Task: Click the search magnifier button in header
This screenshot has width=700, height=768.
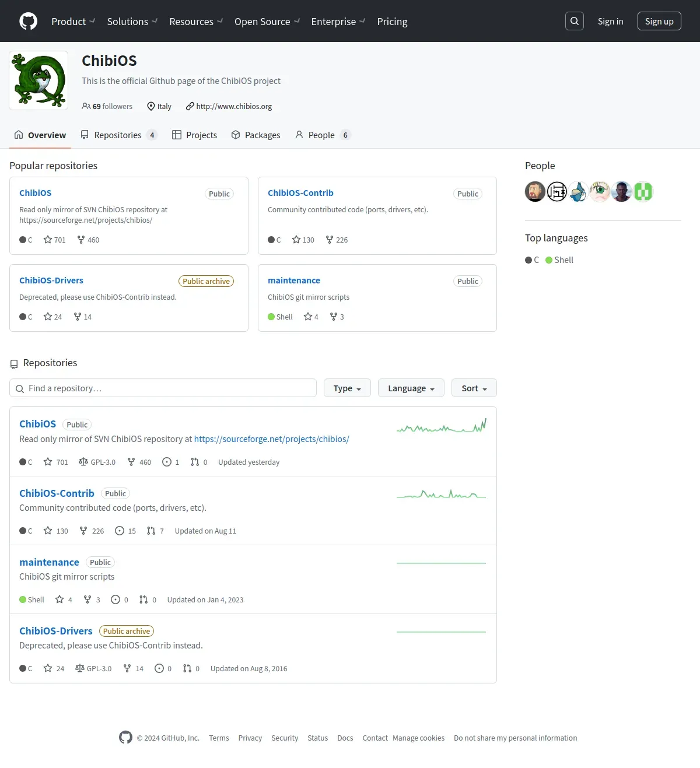Action: [575, 21]
